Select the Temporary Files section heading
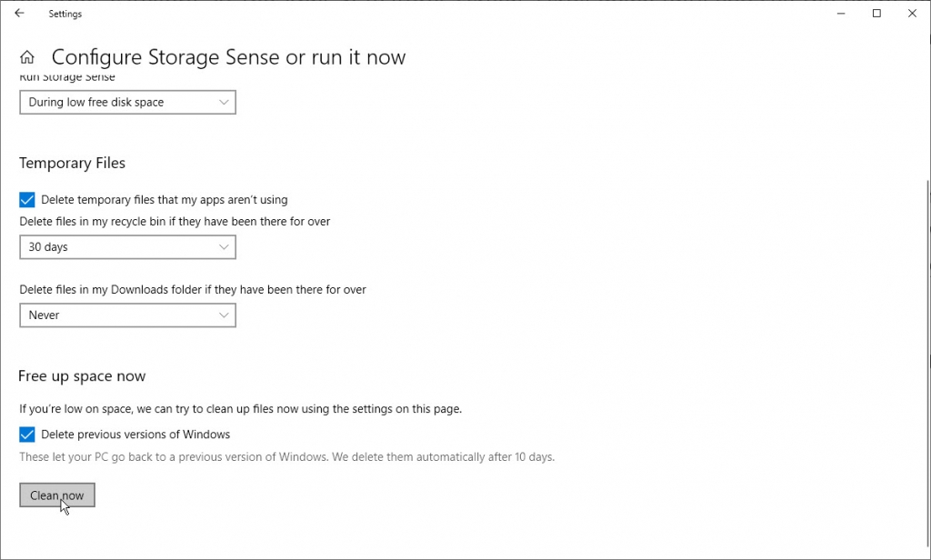The width and height of the screenshot is (931, 560). click(72, 163)
